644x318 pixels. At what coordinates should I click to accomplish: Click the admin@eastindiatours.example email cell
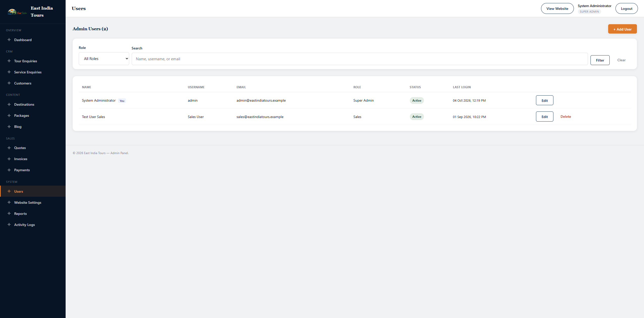pos(261,100)
